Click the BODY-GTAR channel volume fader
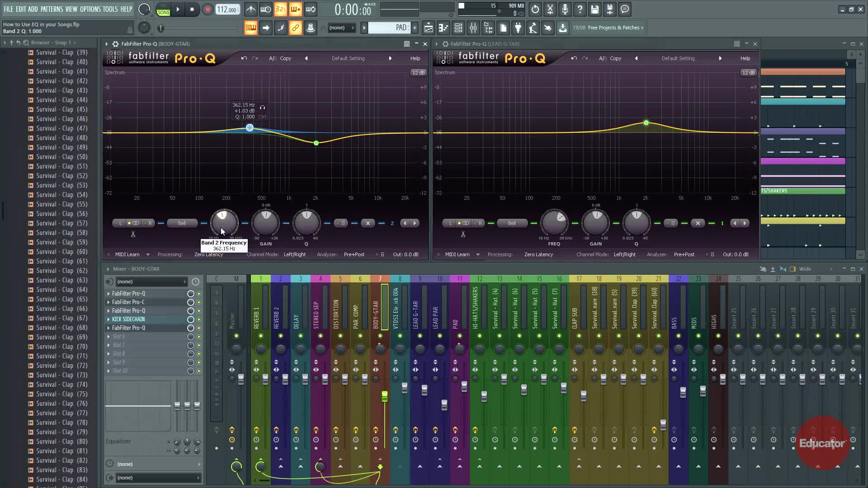Image resolution: width=868 pixels, height=488 pixels. 384,396
